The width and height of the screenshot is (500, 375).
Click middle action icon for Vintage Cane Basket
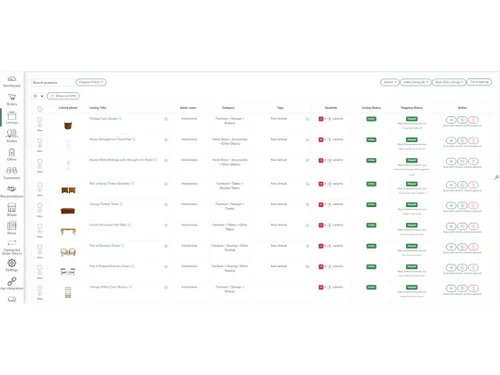tap(462, 120)
